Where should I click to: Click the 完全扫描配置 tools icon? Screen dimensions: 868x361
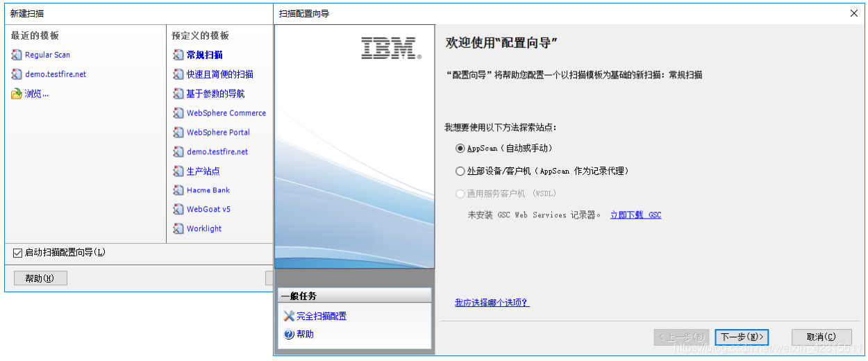289,316
